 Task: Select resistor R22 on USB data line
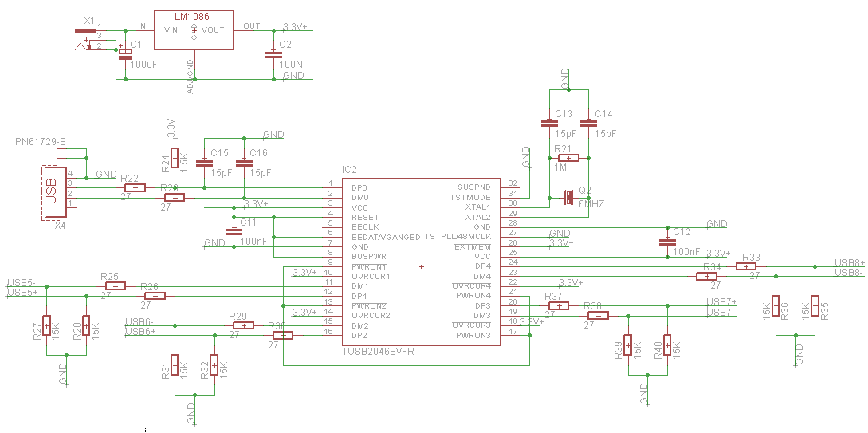[136, 187]
